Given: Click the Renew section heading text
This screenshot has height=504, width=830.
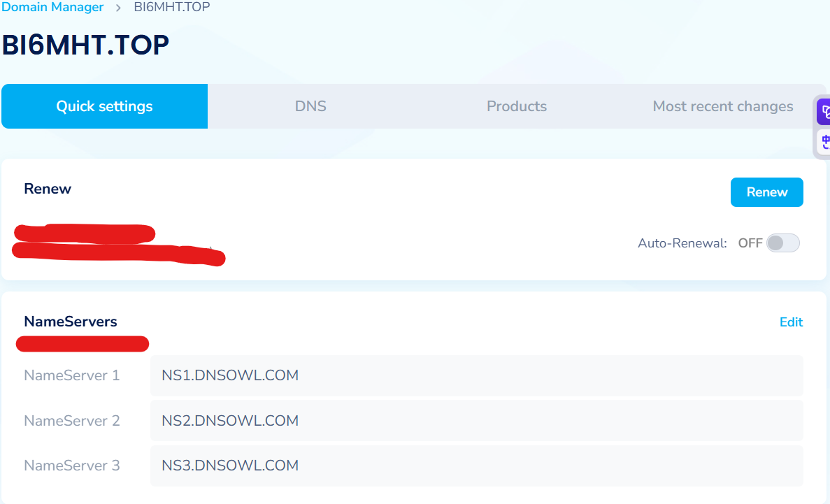Looking at the screenshot, I should 48,189.
